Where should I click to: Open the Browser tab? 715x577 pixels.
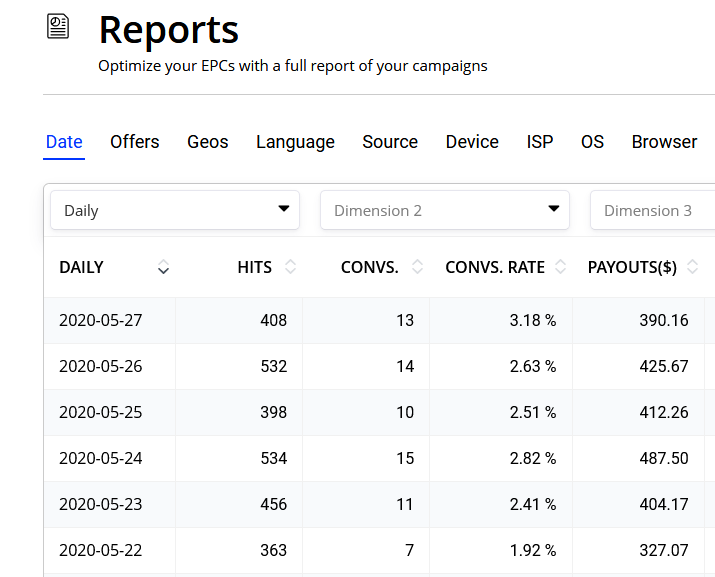tap(664, 142)
